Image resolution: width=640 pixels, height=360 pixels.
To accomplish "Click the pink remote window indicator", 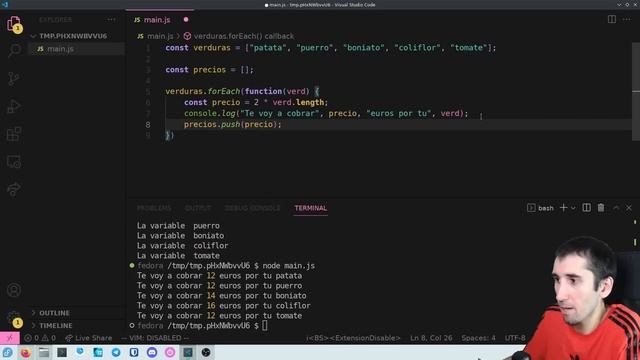I will pos(10,338).
